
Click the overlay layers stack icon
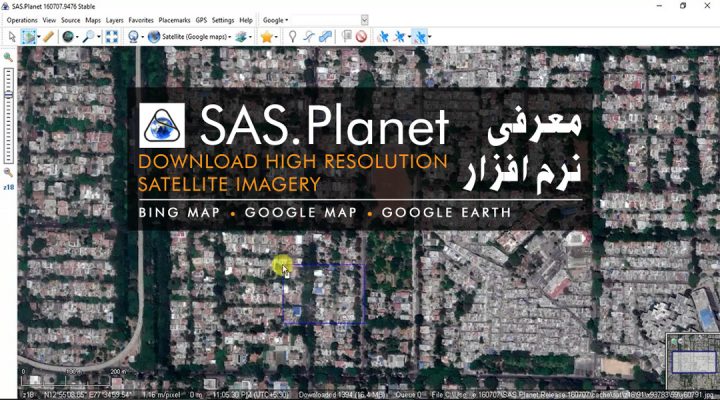[241, 37]
